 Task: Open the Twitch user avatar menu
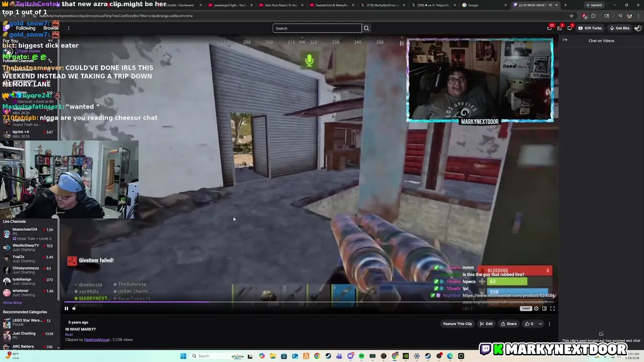(638, 28)
